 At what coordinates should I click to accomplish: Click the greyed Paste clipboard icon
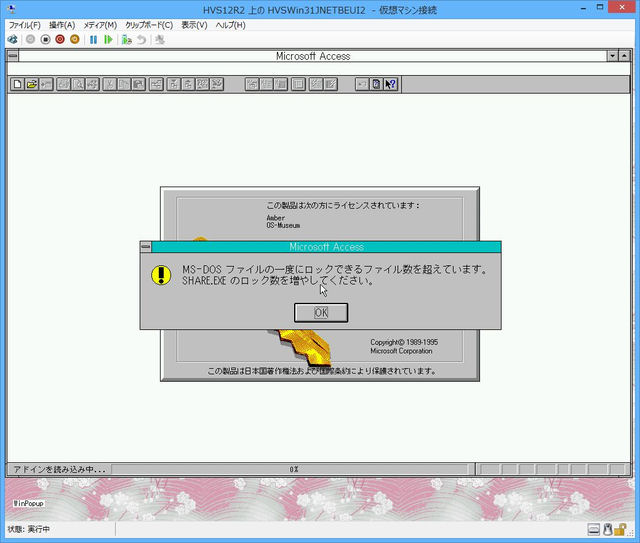coord(139,84)
